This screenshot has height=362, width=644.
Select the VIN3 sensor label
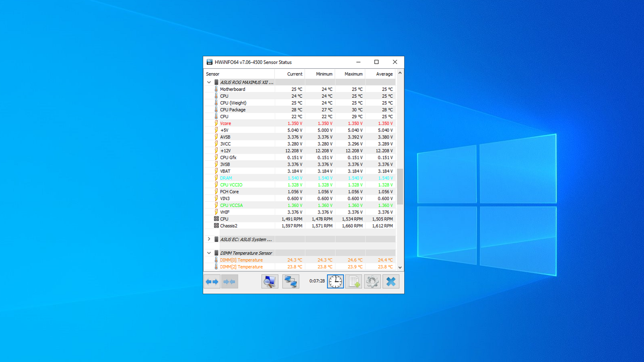[x=225, y=199]
